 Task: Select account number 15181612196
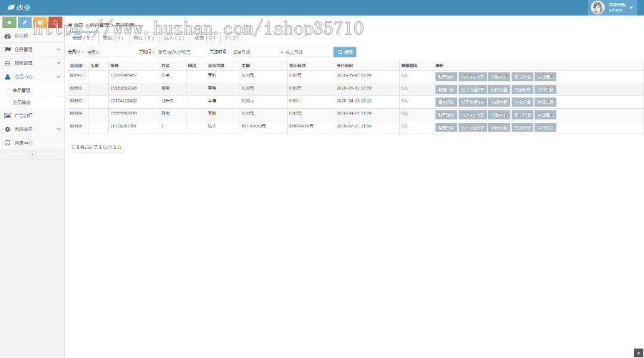(x=124, y=88)
